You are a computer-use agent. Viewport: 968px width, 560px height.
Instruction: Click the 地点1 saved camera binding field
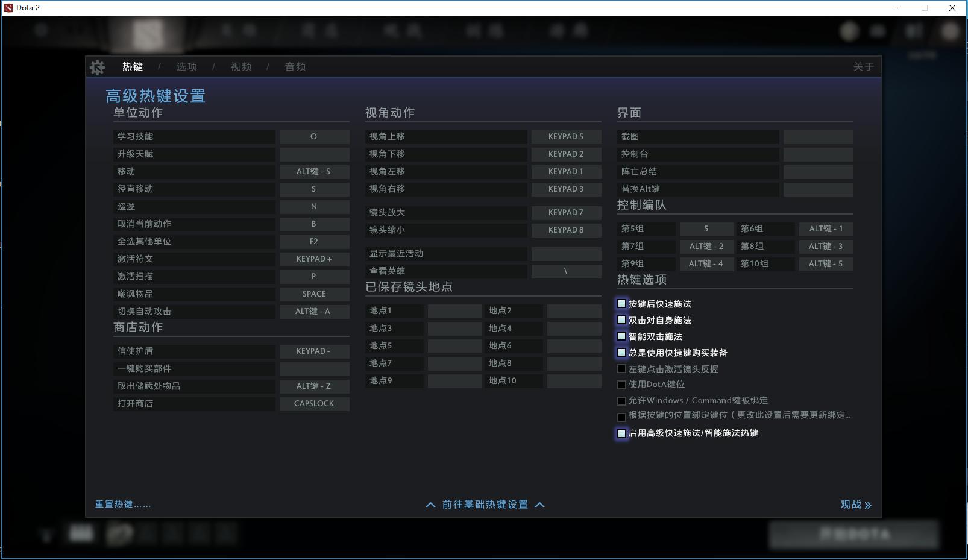tap(455, 310)
